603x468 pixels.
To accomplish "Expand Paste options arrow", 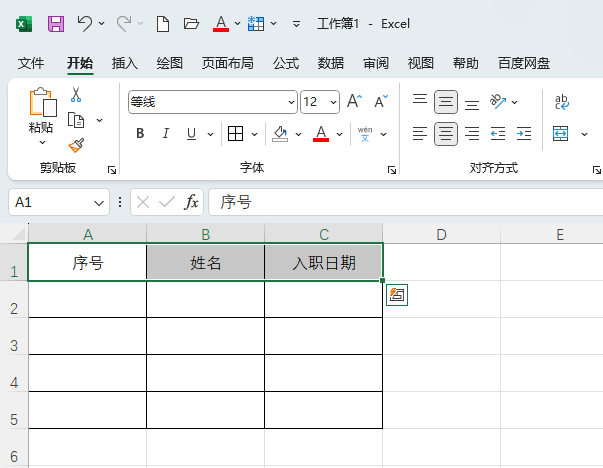I will coord(43,143).
